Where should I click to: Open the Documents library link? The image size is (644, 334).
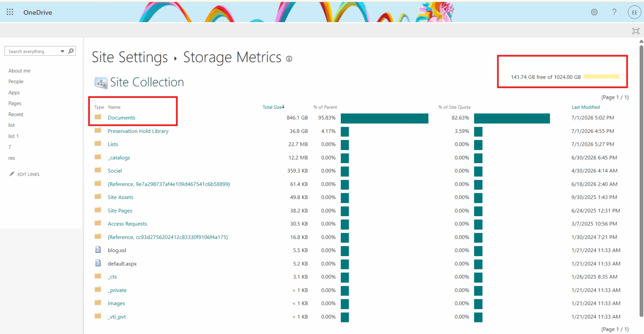(122, 118)
